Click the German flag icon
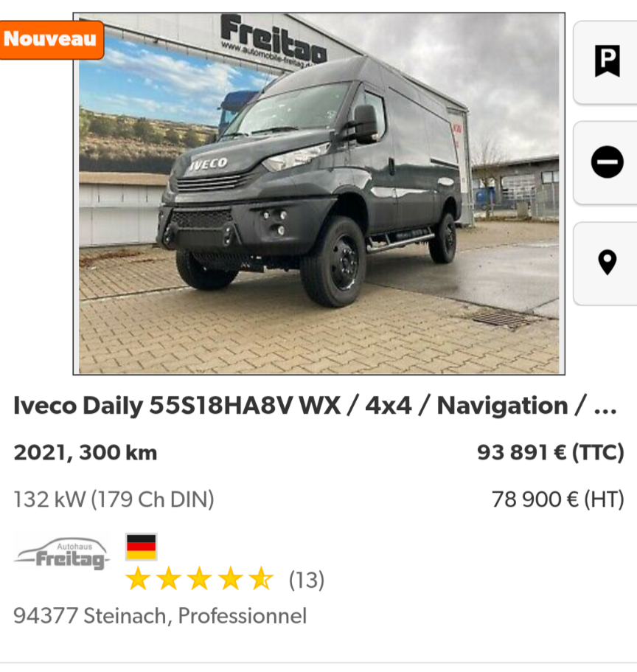The image size is (637, 672). click(x=141, y=547)
